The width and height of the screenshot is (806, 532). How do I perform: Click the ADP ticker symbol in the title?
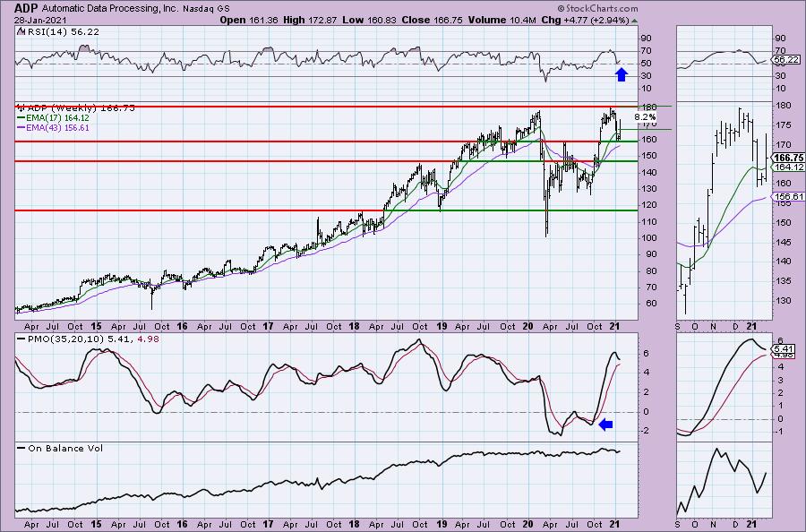(x=26, y=9)
